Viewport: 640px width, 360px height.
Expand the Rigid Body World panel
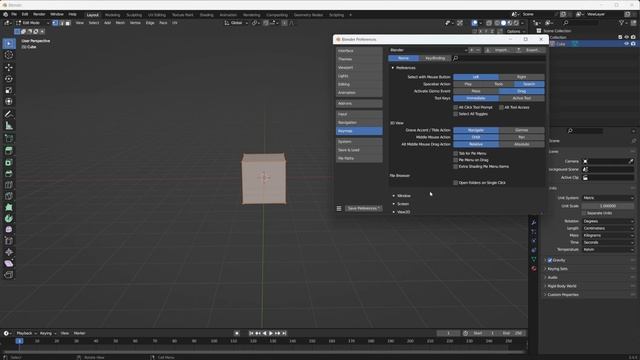tap(561, 286)
